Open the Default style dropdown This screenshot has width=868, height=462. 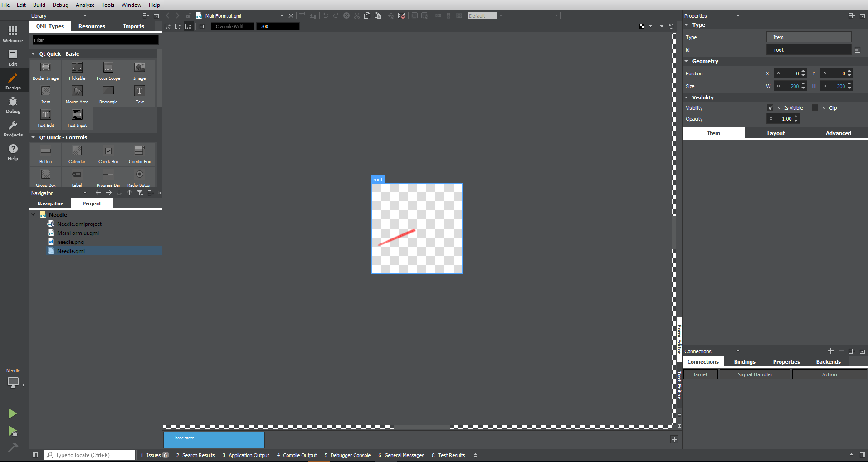point(486,16)
